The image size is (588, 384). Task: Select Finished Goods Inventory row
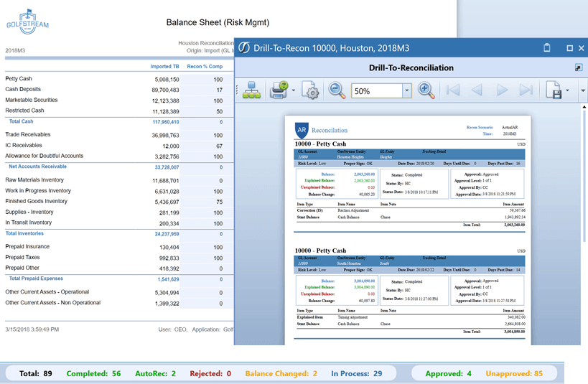point(37,202)
